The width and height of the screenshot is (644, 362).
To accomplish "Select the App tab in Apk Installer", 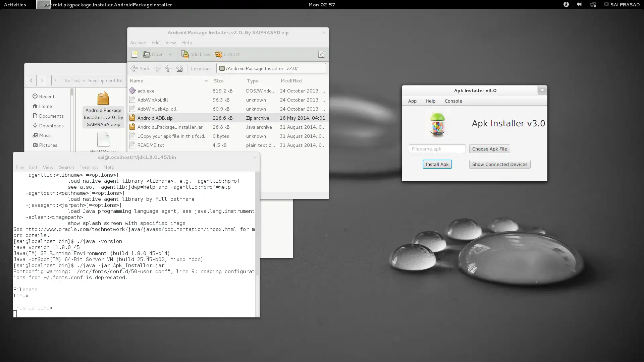I will (412, 101).
